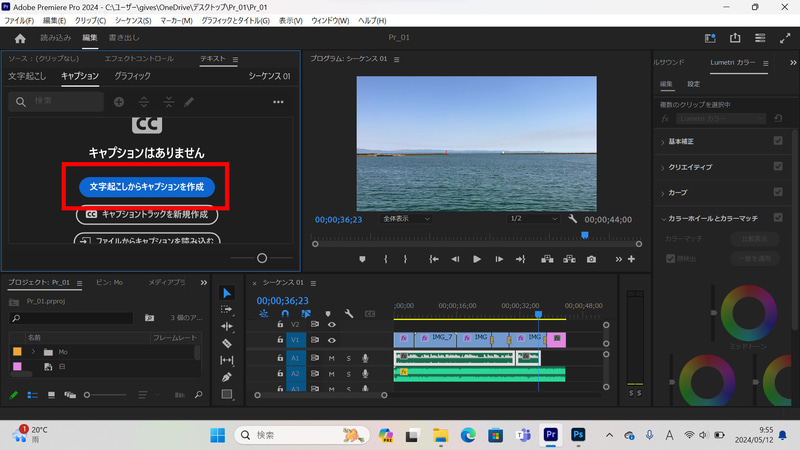Expand 基本補正 section
The image size is (800, 450).
point(663,142)
